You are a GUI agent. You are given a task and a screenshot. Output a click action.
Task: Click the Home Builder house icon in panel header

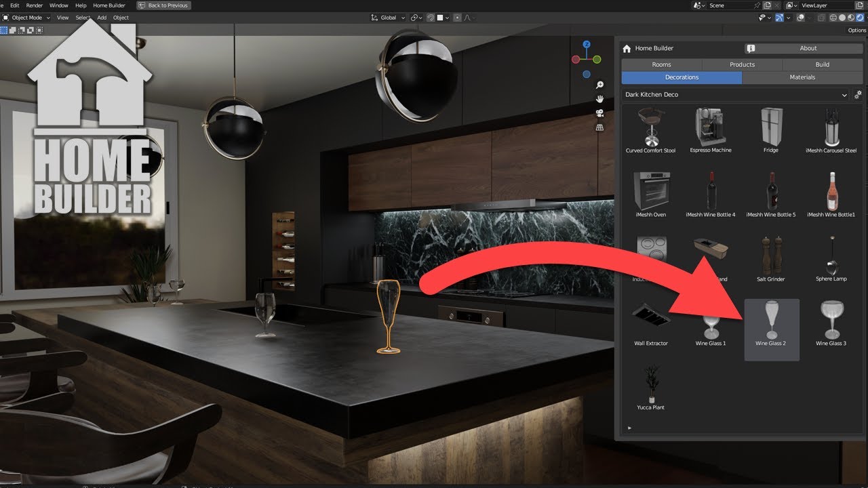coord(627,49)
